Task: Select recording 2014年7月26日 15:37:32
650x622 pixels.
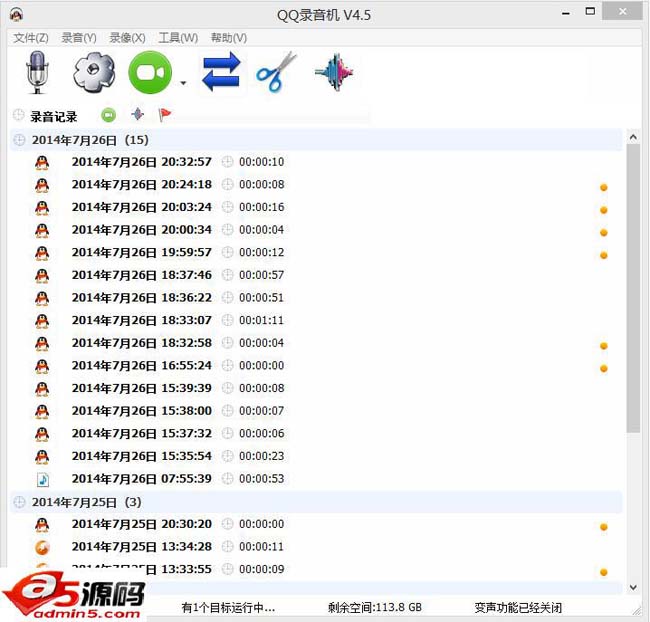Action: (142, 433)
